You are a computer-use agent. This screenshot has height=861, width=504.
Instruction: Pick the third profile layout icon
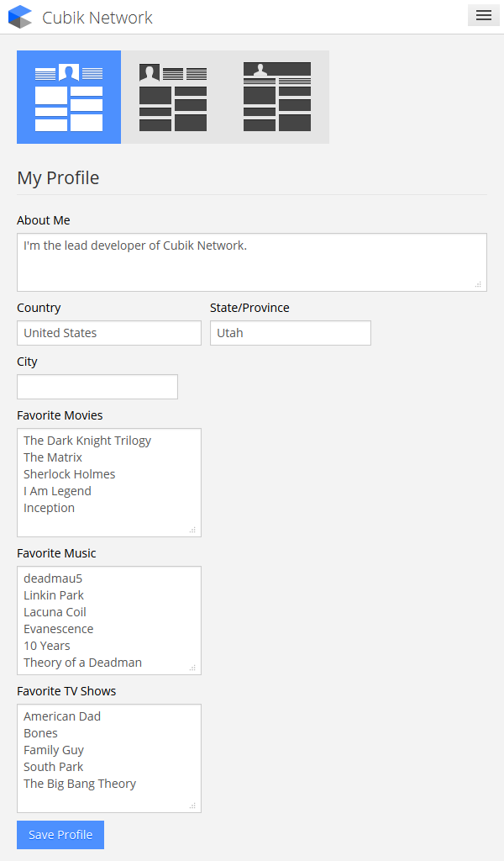[277, 98]
